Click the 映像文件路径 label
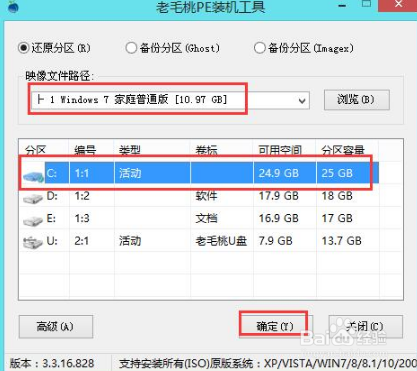Image resolution: width=417 pixels, height=371 pixels. point(60,76)
